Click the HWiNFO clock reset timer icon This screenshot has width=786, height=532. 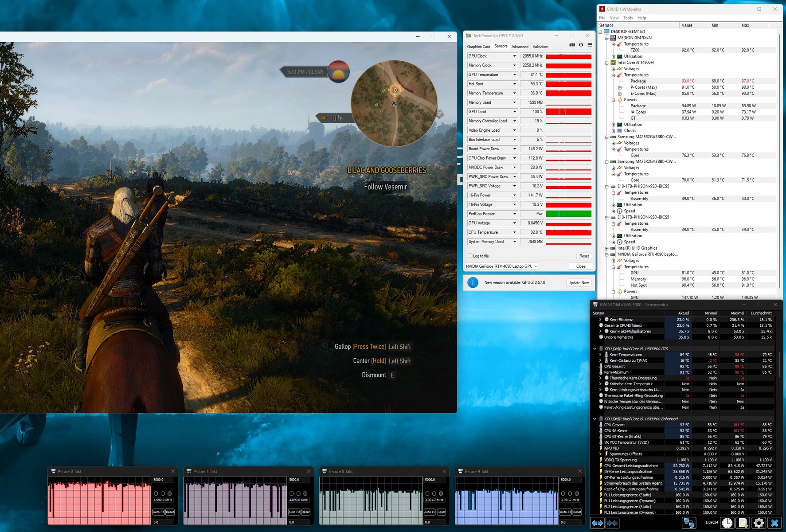point(727,523)
